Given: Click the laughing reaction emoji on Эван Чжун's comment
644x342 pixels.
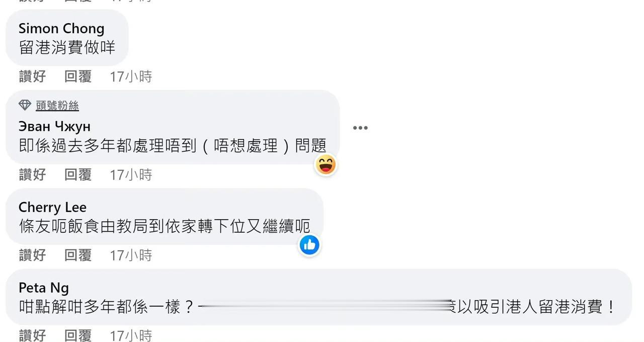Looking at the screenshot, I should [326, 165].
